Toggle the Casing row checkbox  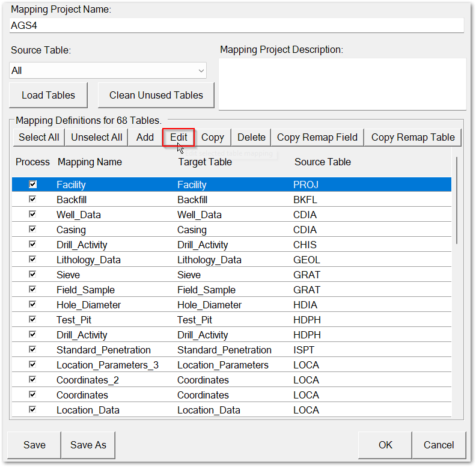32,229
